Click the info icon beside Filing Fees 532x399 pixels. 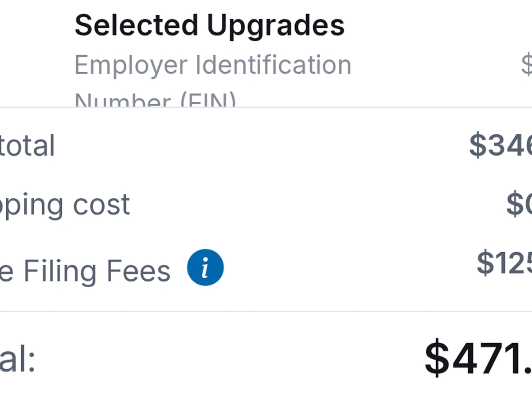205,267
